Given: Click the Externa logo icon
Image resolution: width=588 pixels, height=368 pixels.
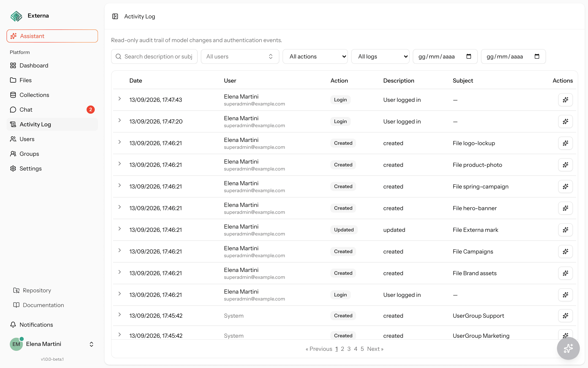Looking at the screenshot, I should [16, 16].
